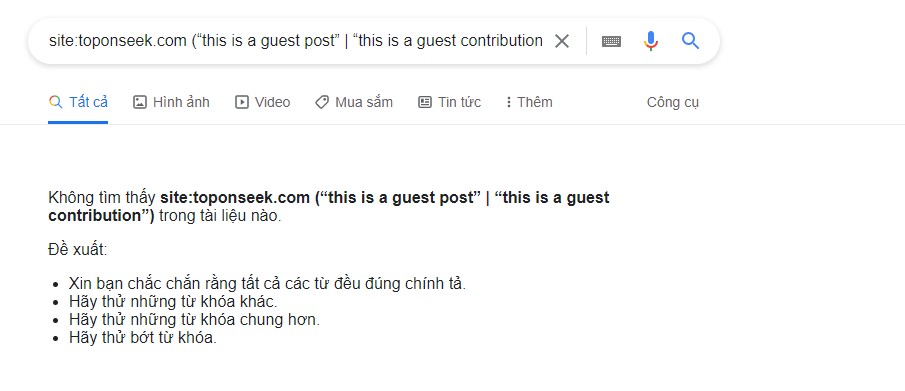View the Tin tức results tab
Image resolution: width=905 pixels, height=391 pixels.
450,102
